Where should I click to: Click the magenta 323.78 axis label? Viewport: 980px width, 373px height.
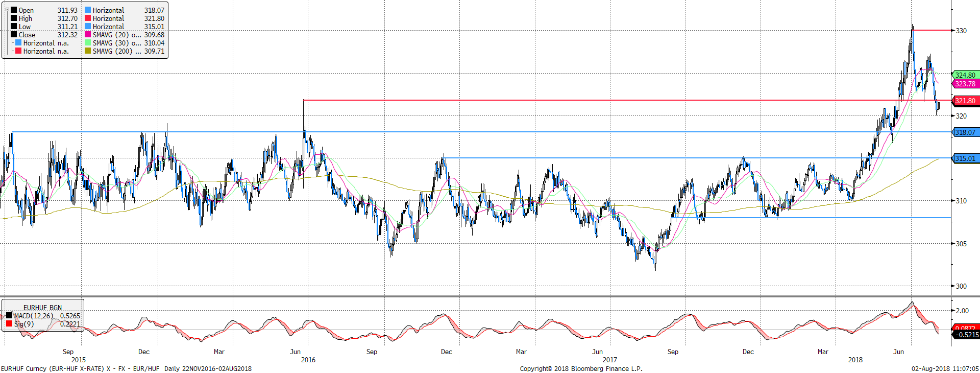pyautogui.click(x=965, y=84)
